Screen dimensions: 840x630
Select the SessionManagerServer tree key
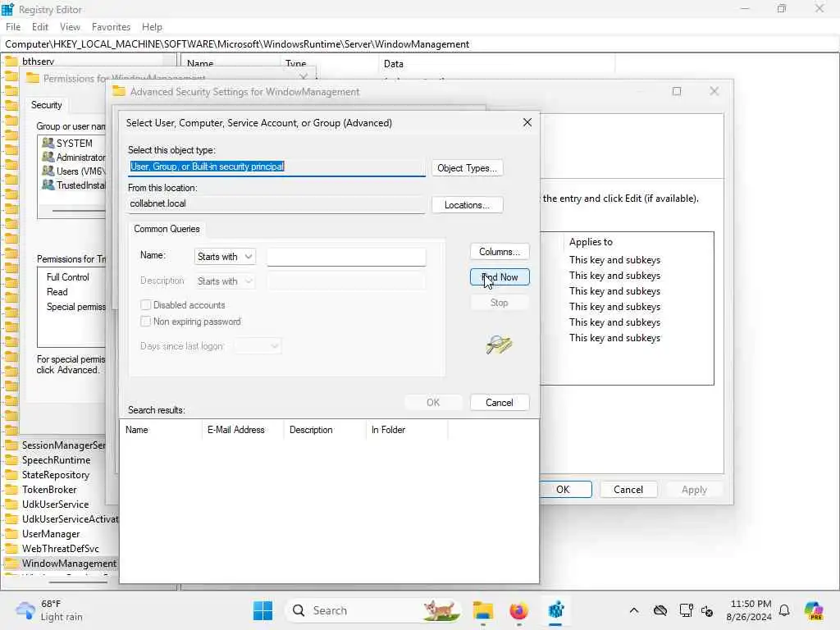tap(64, 445)
